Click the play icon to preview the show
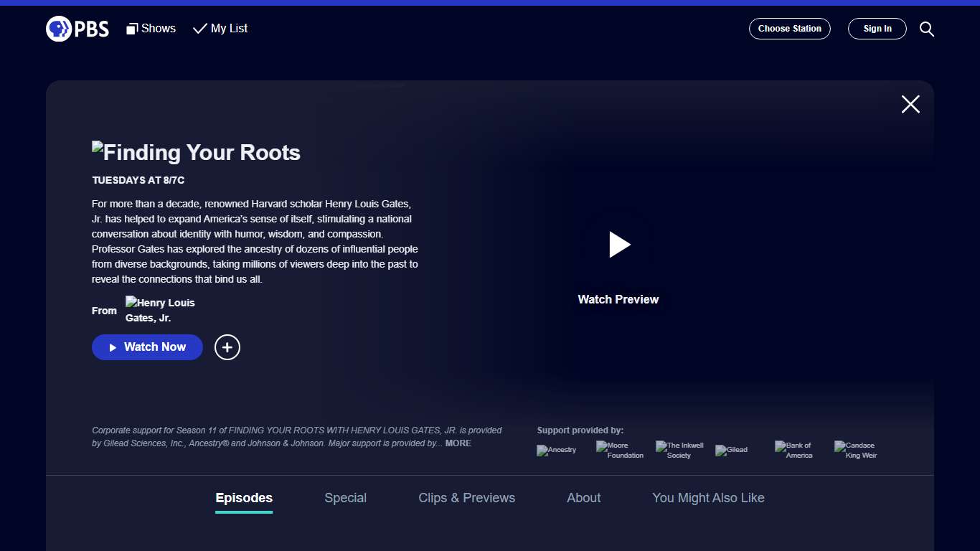Viewport: 980px width, 551px height. point(620,245)
